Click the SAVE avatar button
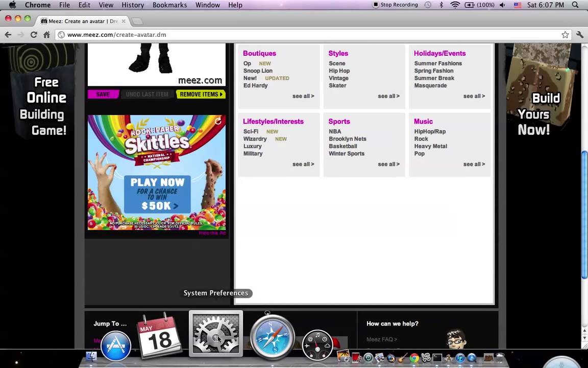The width and height of the screenshot is (588, 368). tap(103, 94)
